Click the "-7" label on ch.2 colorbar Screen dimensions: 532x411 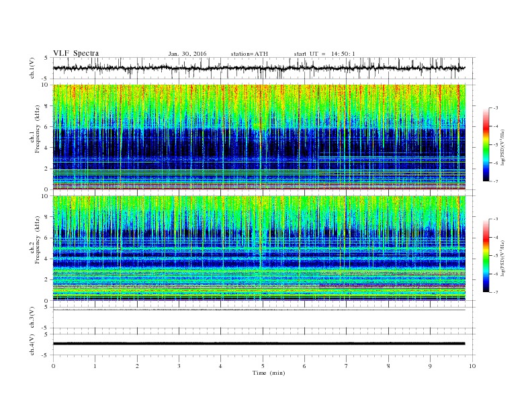495,292
